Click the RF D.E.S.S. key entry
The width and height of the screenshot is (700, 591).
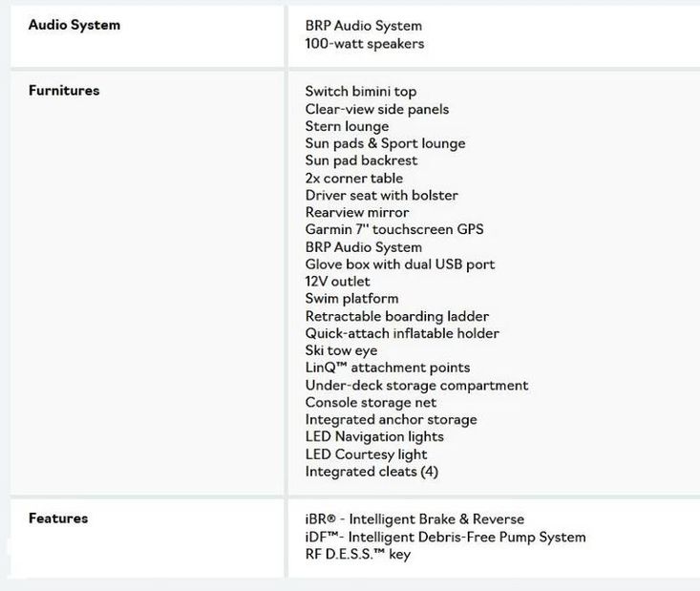coord(358,554)
